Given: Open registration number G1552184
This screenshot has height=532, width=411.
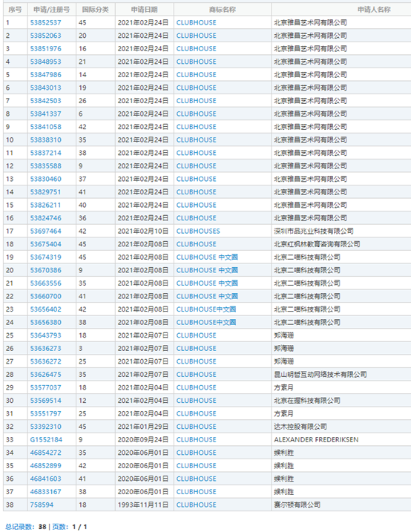Looking at the screenshot, I should 46,439.
